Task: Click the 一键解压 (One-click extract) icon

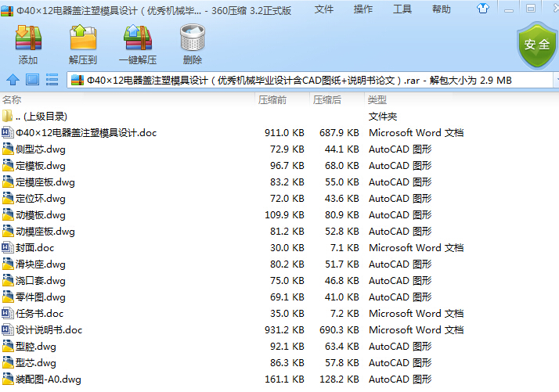Action: click(x=138, y=38)
